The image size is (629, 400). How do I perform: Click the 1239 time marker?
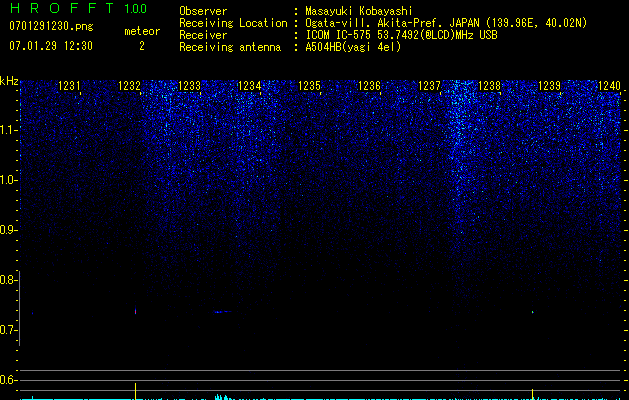coord(550,86)
